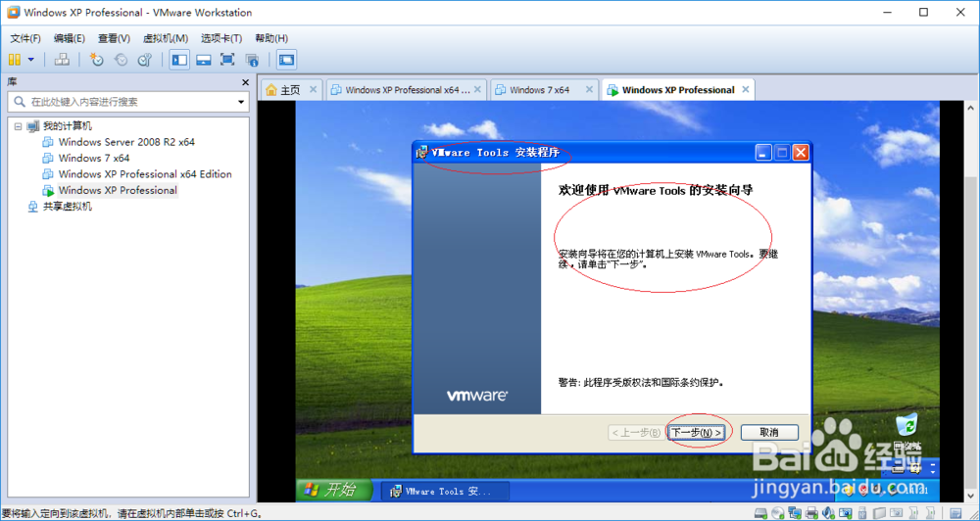Click 下一步(N) in VMware Tools installer
The height and width of the screenshot is (521, 980).
696,432
